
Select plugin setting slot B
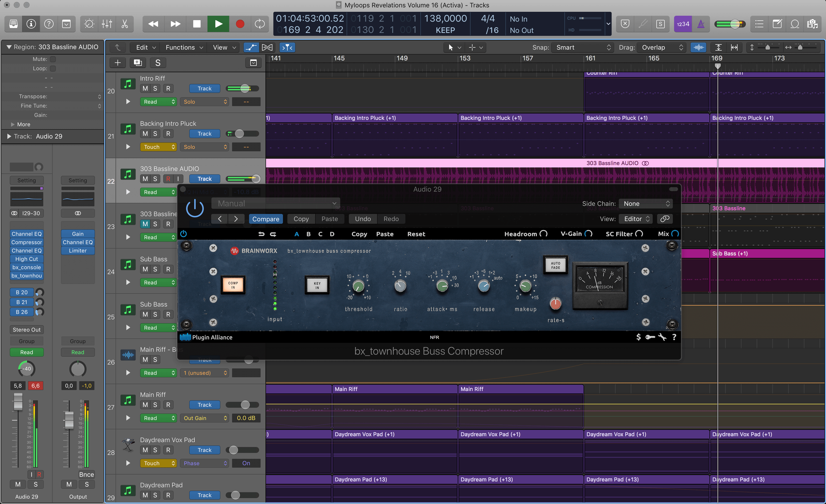coord(309,234)
